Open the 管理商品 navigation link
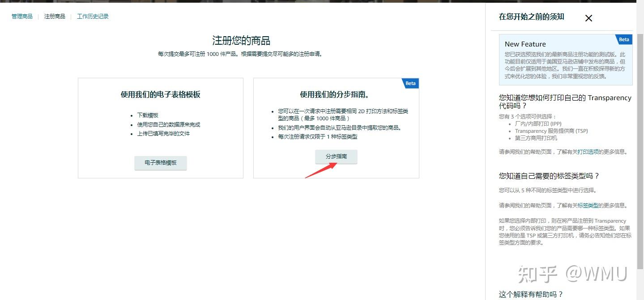Image resolution: width=644 pixels, height=300 pixels. [22, 16]
